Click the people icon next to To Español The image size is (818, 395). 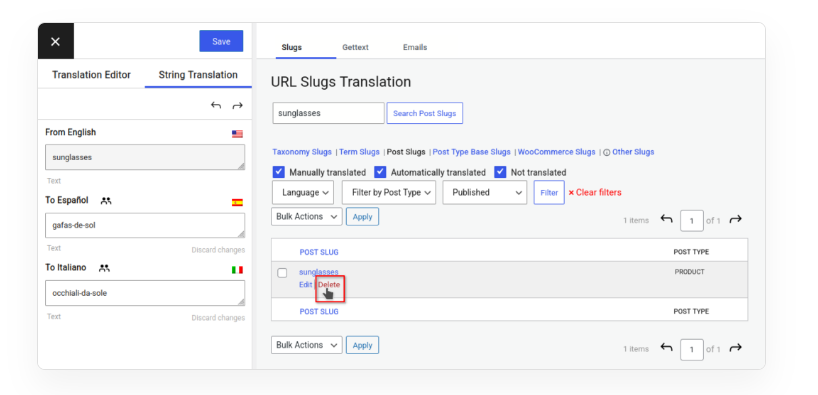click(106, 200)
